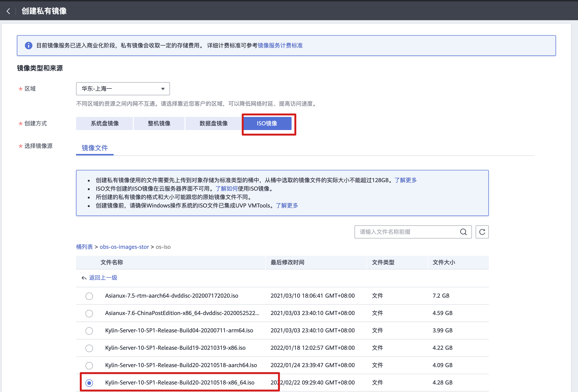
Task: Go to 桶列表 breadcrumb
Action: [x=84, y=247]
